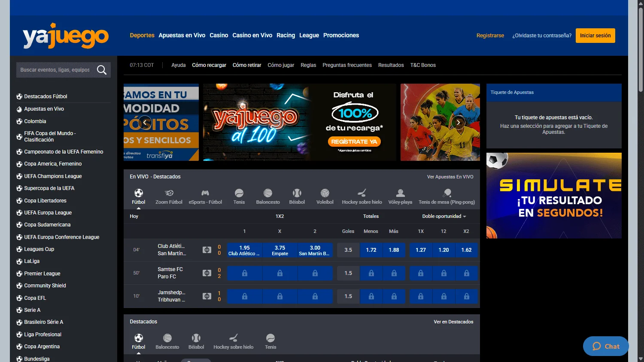Open Ver Apuestas En Vivo link
Image resolution: width=644 pixels, height=362 pixels.
click(450, 176)
